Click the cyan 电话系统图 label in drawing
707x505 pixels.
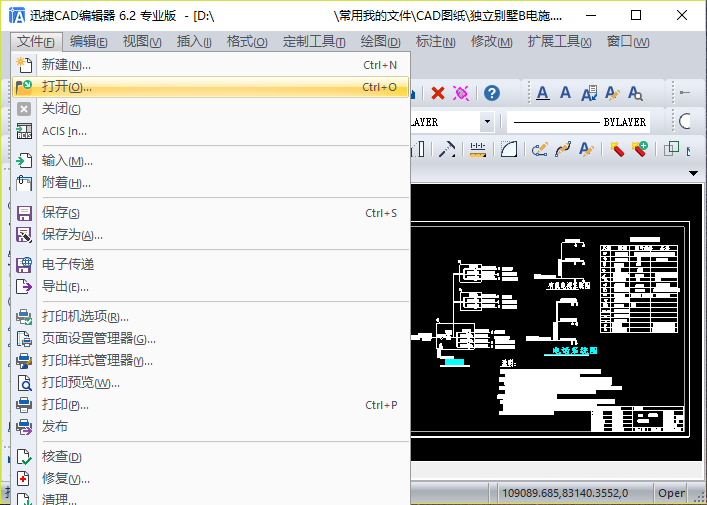(574, 350)
